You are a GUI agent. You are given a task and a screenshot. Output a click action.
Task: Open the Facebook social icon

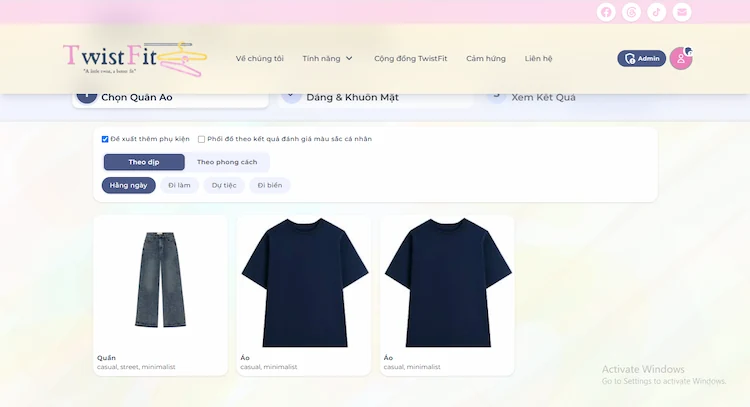(x=606, y=12)
